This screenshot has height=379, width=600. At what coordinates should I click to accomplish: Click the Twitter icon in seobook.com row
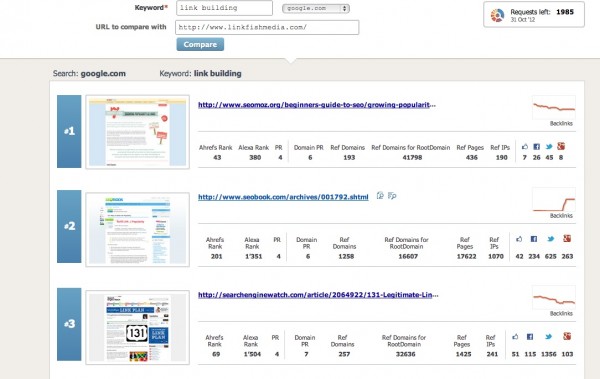[x=551, y=239]
